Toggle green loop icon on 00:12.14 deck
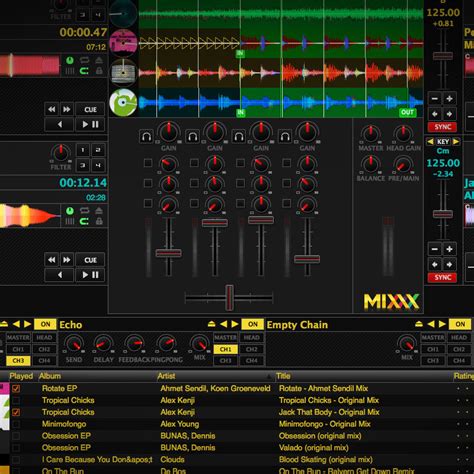The width and height of the screenshot is (474, 474). coord(84,221)
